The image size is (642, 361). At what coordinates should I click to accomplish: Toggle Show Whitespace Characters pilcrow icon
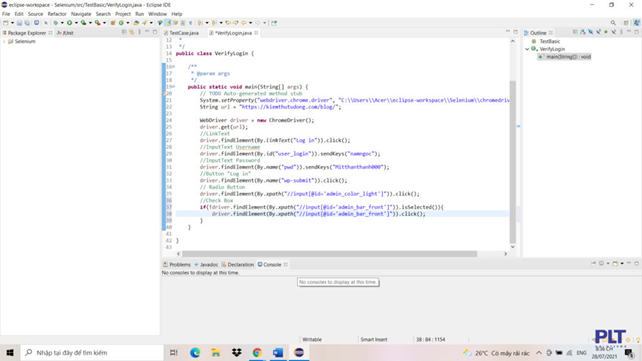190,23
